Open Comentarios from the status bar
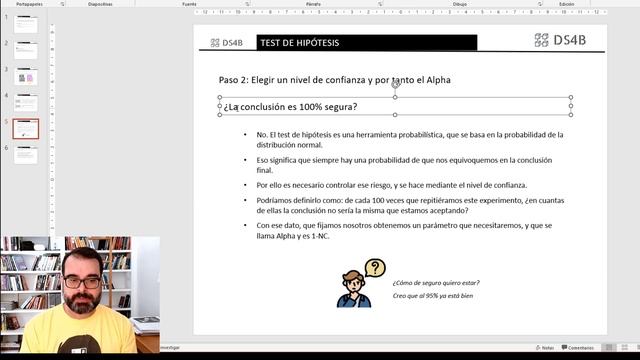Screen dimensions: 640x360 [x=578, y=348]
